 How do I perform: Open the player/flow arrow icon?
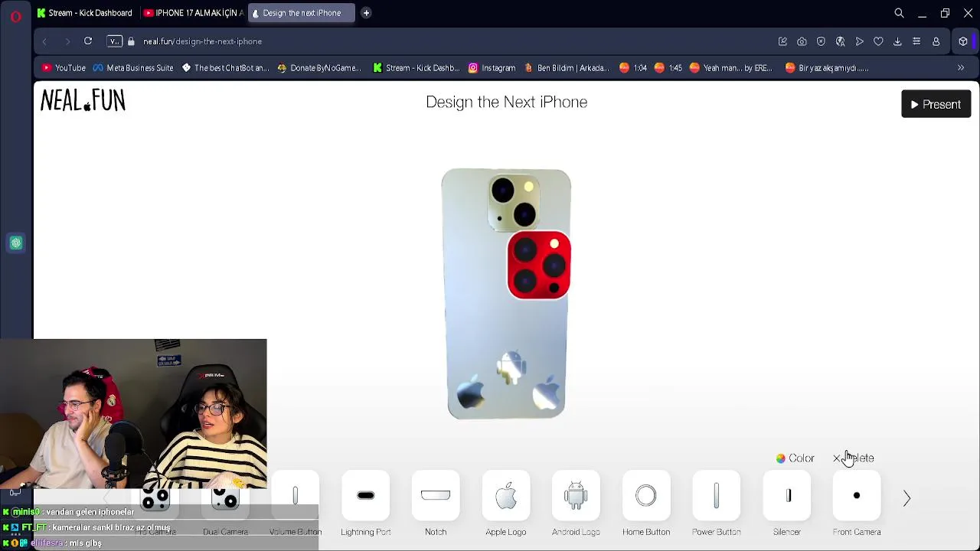(859, 41)
